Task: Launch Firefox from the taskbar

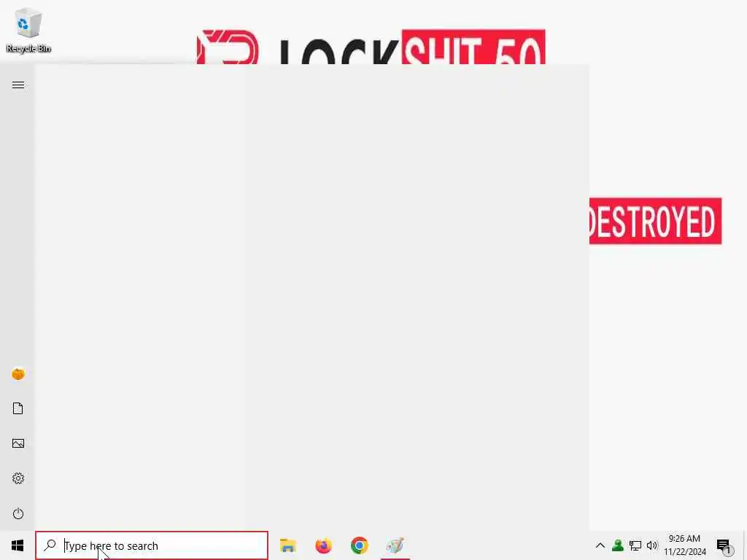Action: tap(323, 545)
